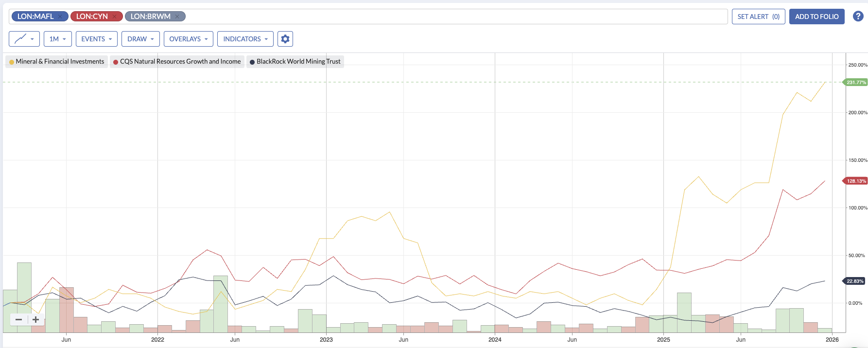
Task: Click the dark 22.83% price label
Action: click(x=855, y=281)
